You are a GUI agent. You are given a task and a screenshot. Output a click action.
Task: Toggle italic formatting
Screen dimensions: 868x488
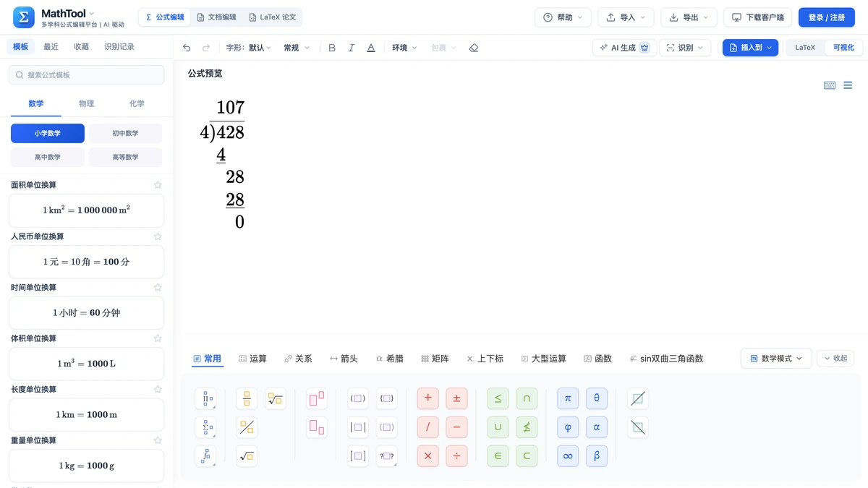[352, 48]
